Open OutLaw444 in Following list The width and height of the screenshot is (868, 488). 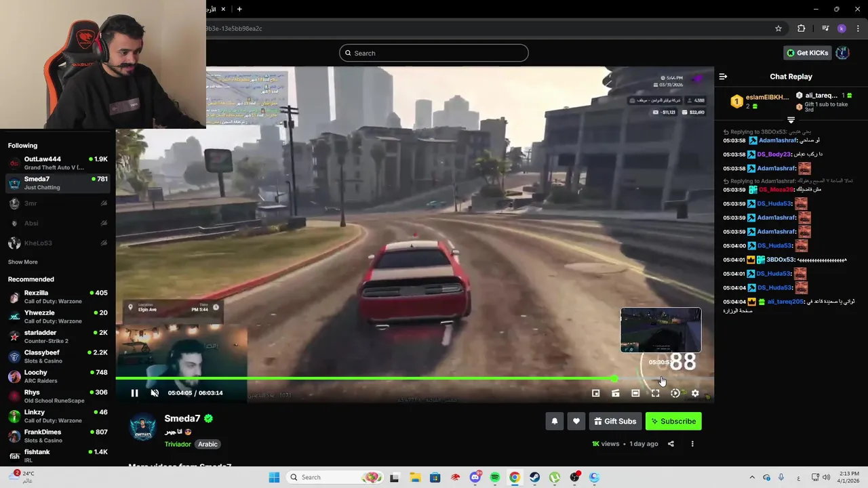pos(58,163)
